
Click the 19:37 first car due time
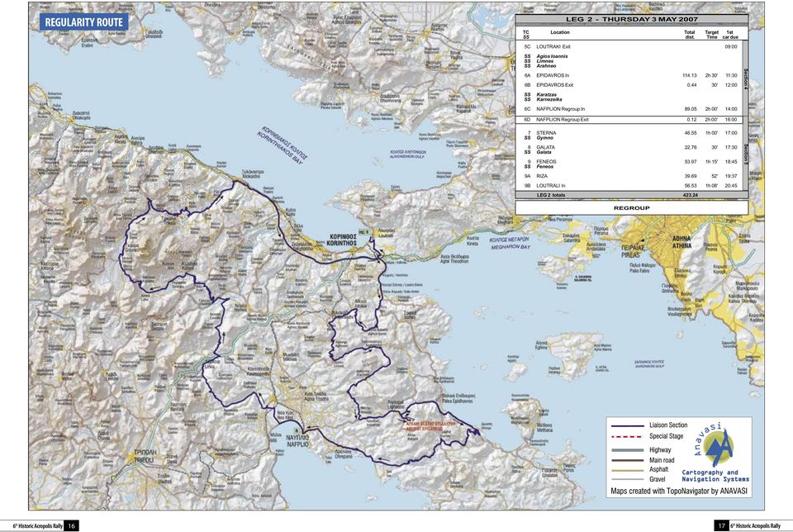[731, 176]
